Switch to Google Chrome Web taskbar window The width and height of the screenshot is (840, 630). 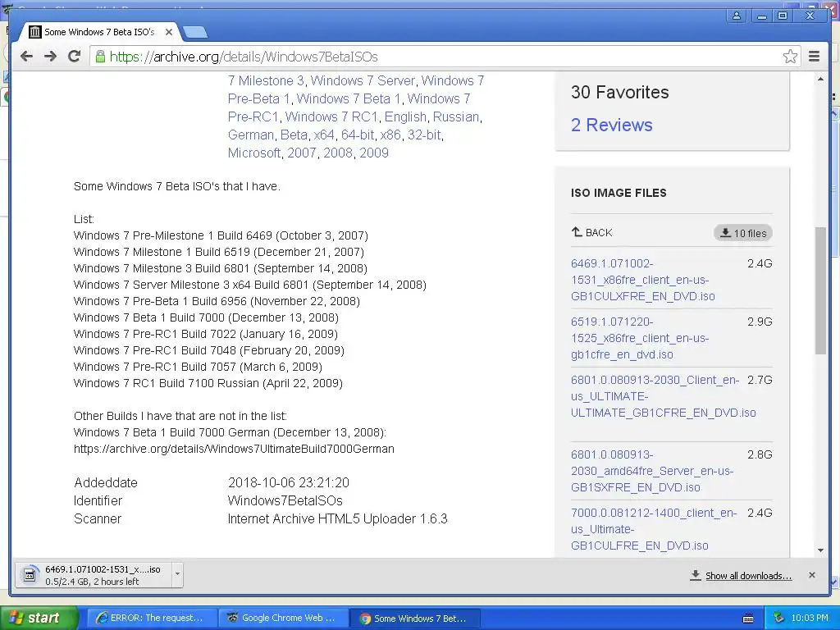[x=283, y=619]
